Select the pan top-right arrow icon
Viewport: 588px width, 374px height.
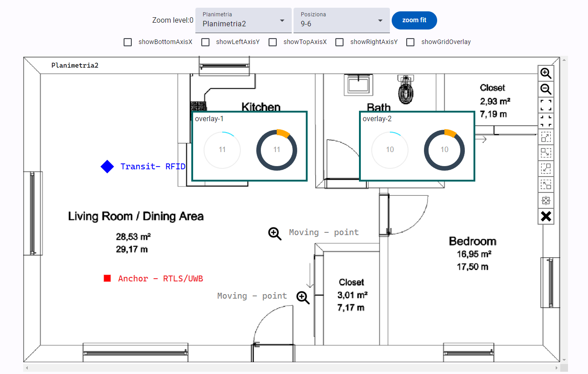click(x=545, y=137)
